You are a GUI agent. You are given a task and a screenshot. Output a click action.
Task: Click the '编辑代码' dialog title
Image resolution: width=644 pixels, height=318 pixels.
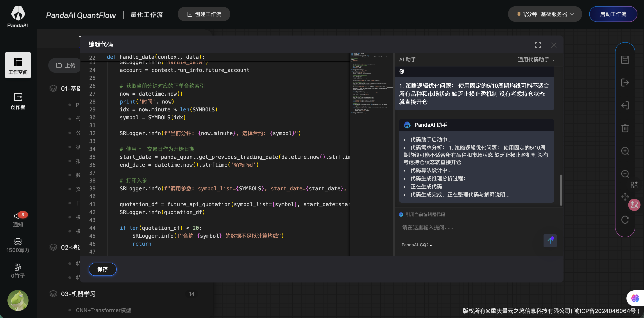(x=101, y=45)
